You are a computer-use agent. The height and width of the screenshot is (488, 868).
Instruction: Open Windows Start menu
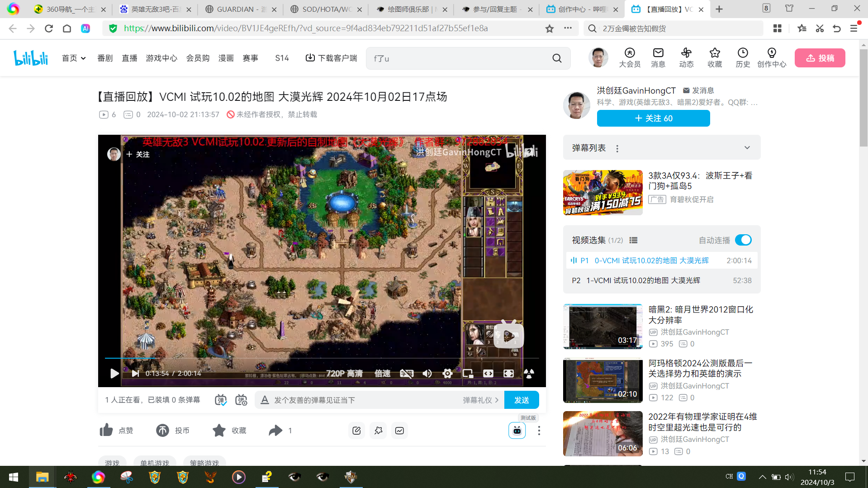tap(14, 477)
